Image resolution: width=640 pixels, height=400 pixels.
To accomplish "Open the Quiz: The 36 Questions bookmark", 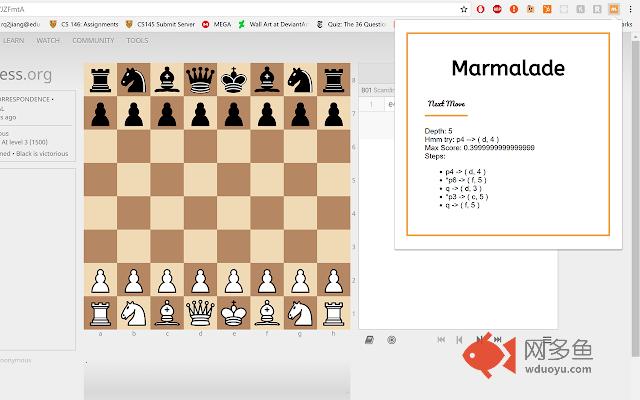I will 351,24.
